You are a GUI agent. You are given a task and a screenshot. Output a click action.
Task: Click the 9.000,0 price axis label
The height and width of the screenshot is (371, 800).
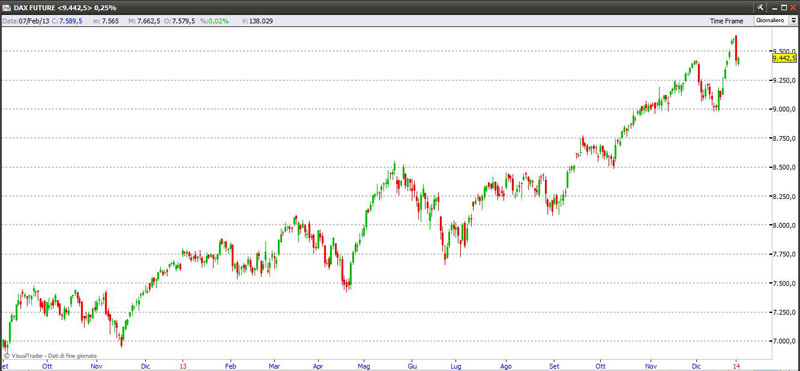coord(785,109)
